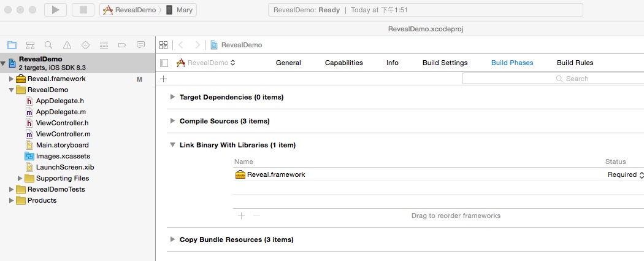Switch to the Build Settings tab
The height and width of the screenshot is (261, 644).
[x=445, y=63]
